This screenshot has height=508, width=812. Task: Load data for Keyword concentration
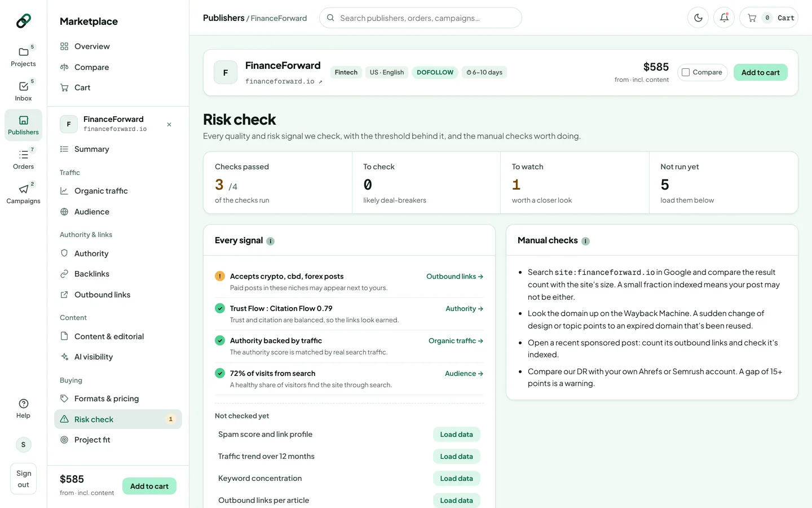pyautogui.click(x=457, y=479)
